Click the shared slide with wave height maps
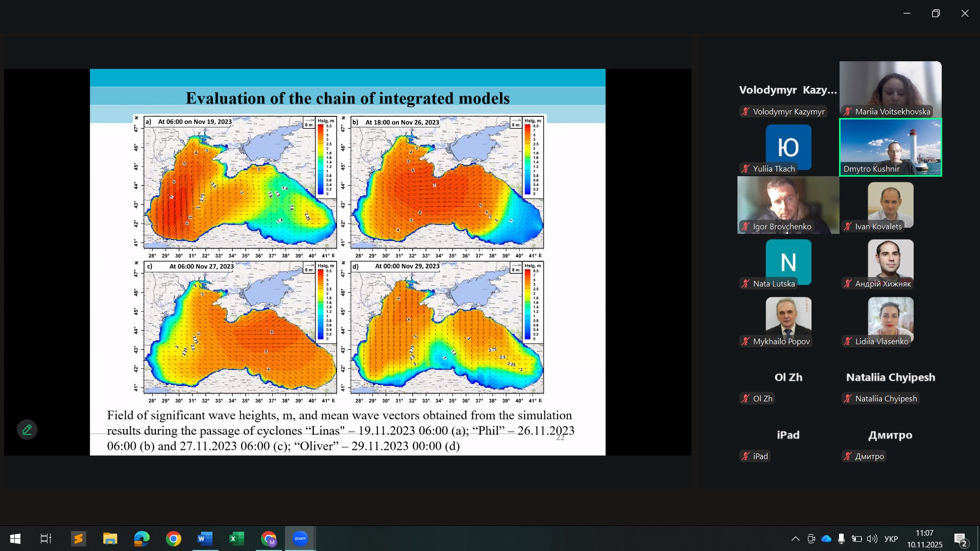Image resolution: width=980 pixels, height=551 pixels. click(347, 261)
